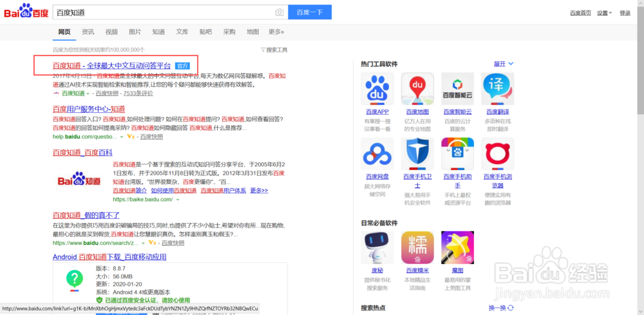Click 更多>> link in baike result
644x315 pixels.
(x=259, y=191)
